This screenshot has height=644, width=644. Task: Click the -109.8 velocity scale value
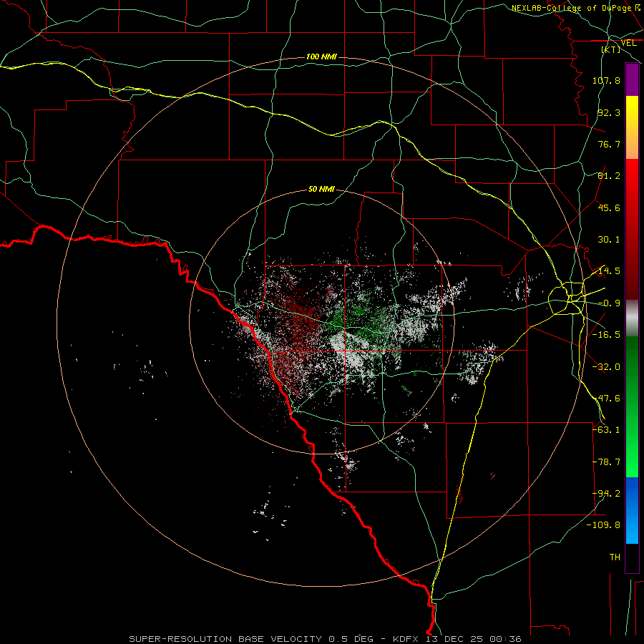tap(603, 525)
